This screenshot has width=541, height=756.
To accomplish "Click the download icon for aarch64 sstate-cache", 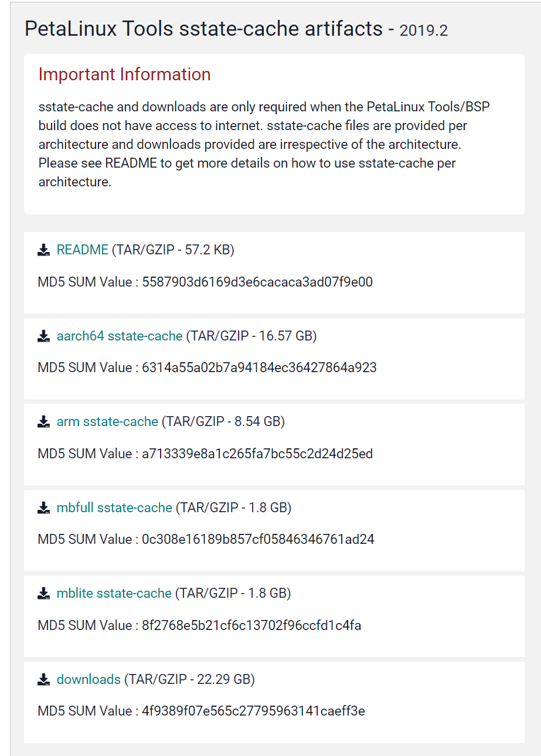I will [x=43, y=336].
